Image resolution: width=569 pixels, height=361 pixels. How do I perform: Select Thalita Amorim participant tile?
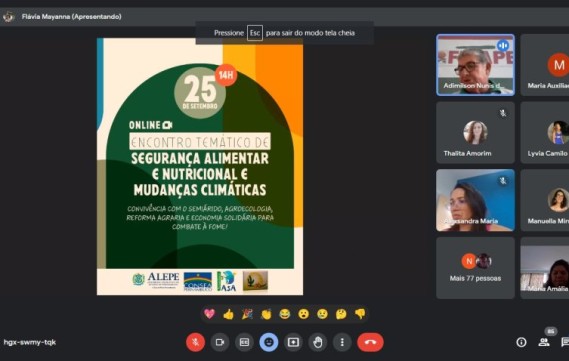[475, 132]
